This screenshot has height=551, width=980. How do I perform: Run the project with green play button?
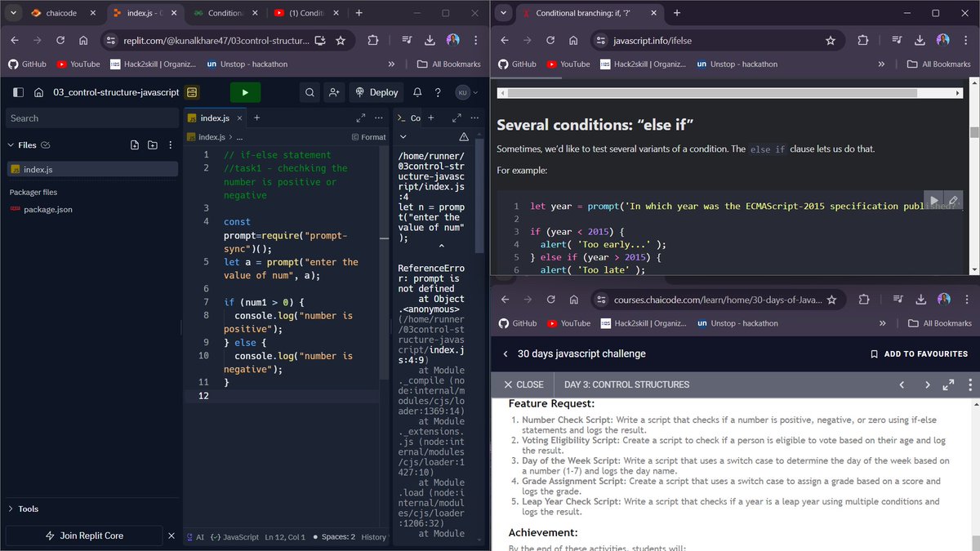click(246, 92)
